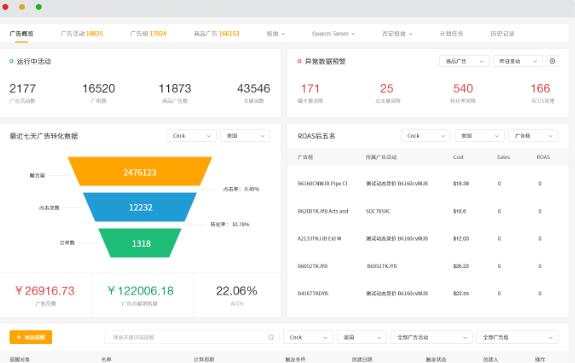
Task: Click the ad group count 16520
Action: click(99, 88)
